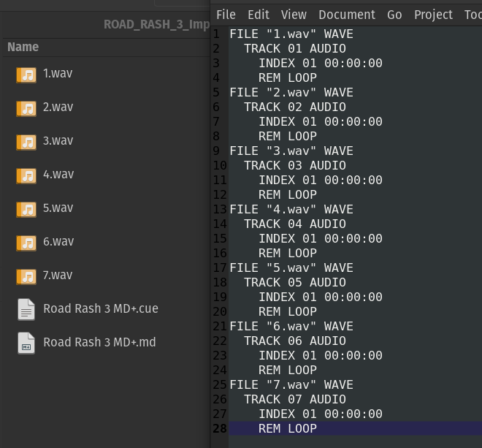Sort files by the Name column header
The width and height of the screenshot is (482, 448).
(23, 47)
